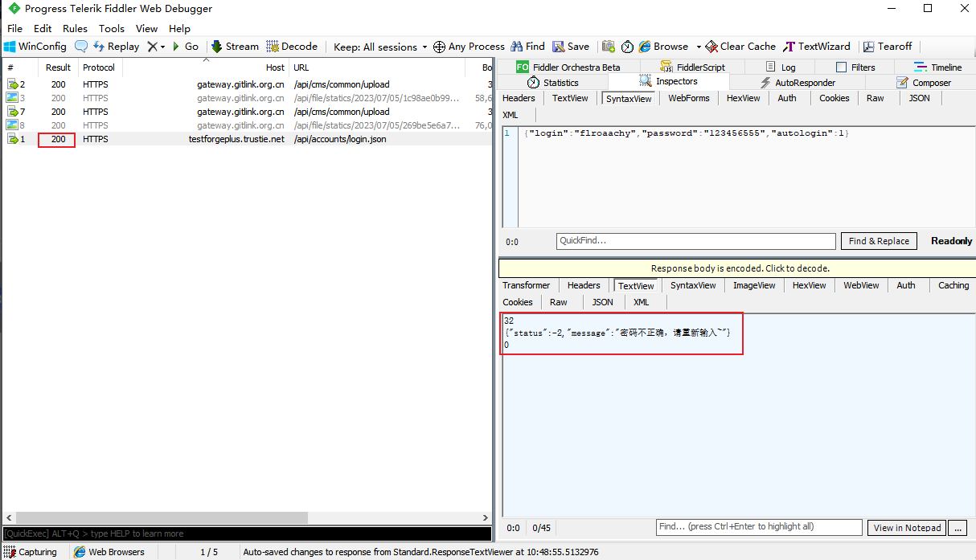Screen dimensions: 976x560
Task: Click the Tearoff button
Action: (888, 47)
